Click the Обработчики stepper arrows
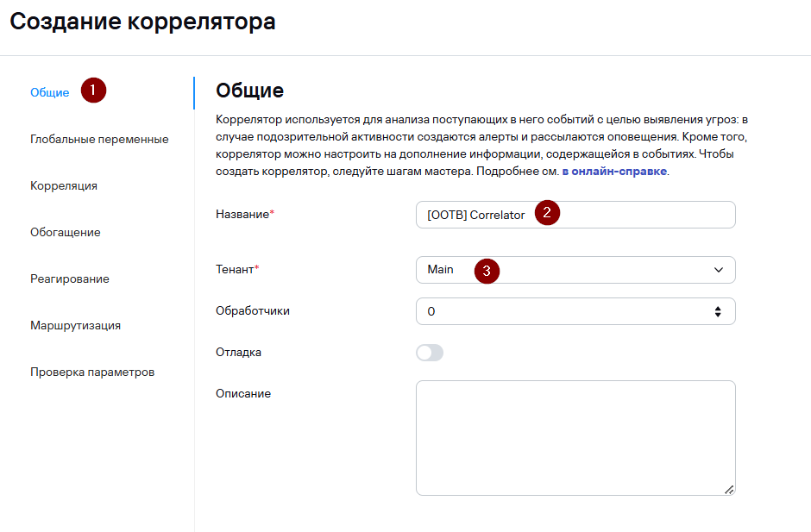 pyautogui.click(x=718, y=311)
